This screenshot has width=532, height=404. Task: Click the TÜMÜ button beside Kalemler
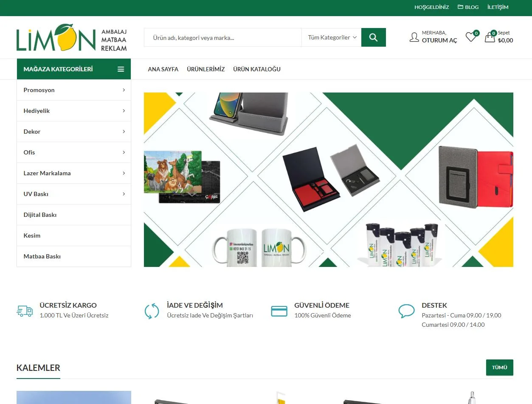point(499,368)
